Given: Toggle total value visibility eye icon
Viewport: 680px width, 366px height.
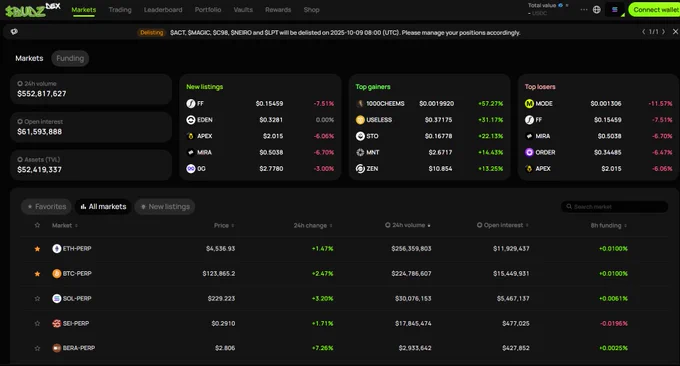Looking at the screenshot, I should [x=560, y=5].
